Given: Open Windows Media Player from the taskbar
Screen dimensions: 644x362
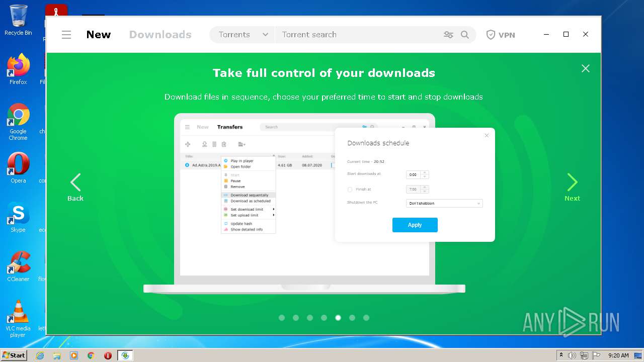Looking at the screenshot, I should click(x=74, y=355).
